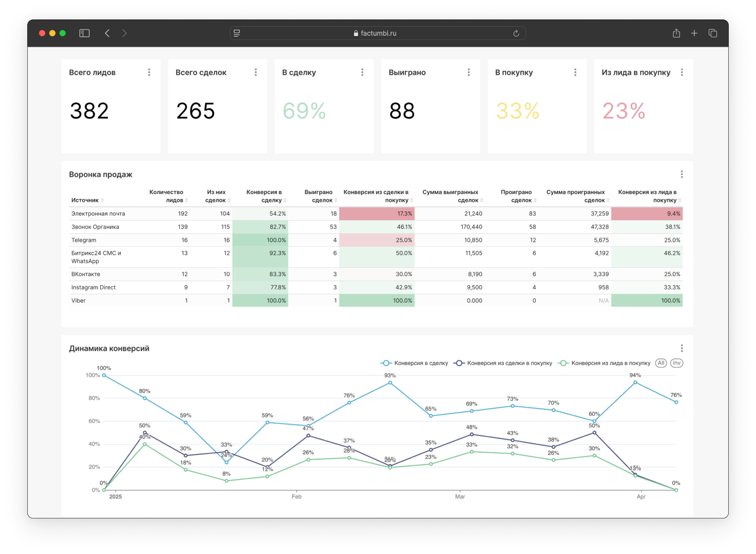Open a new tab with plus icon

(x=694, y=33)
